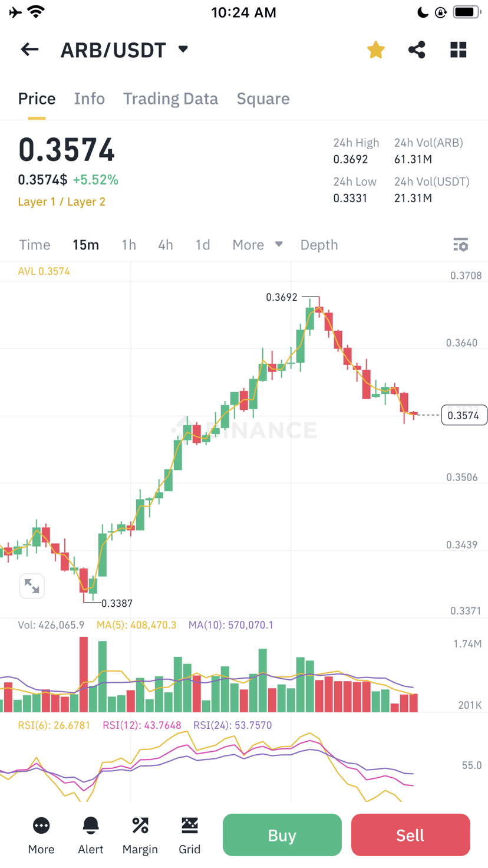Tap the 0.3574 current price marker
The height and width of the screenshot is (868, 488).
[x=464, y=415]
